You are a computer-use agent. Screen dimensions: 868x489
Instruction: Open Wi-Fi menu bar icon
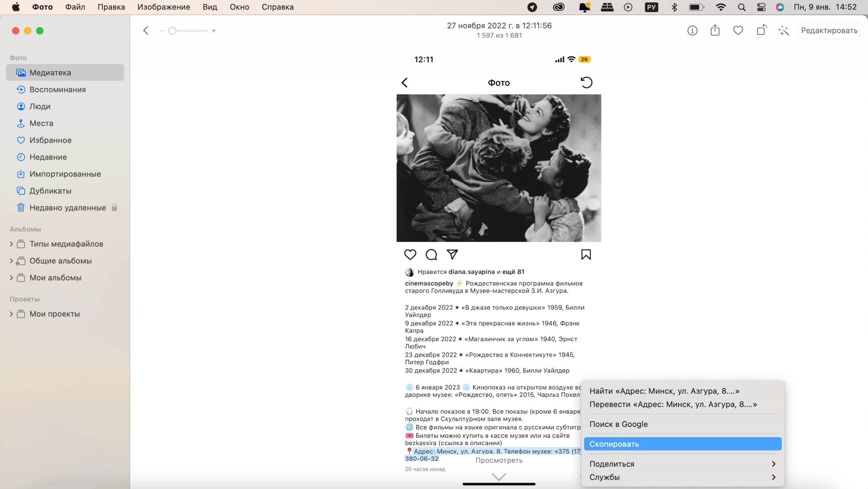coord(721,7)
